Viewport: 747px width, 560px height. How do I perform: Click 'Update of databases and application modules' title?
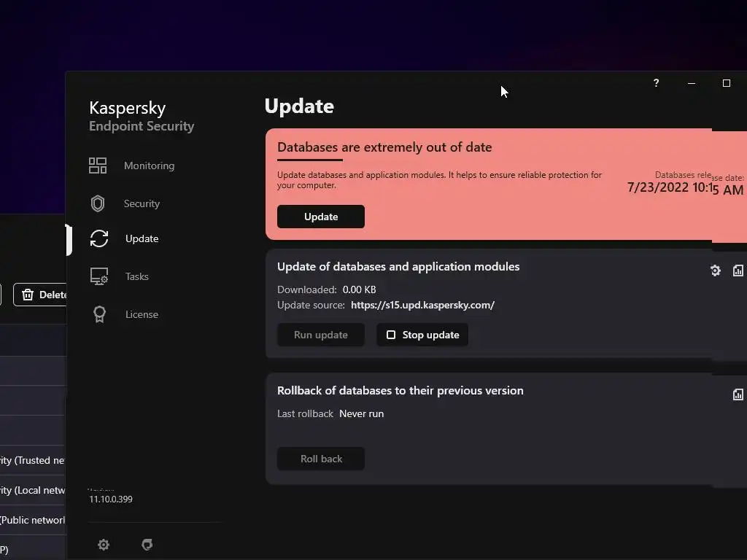coord(398,267)
